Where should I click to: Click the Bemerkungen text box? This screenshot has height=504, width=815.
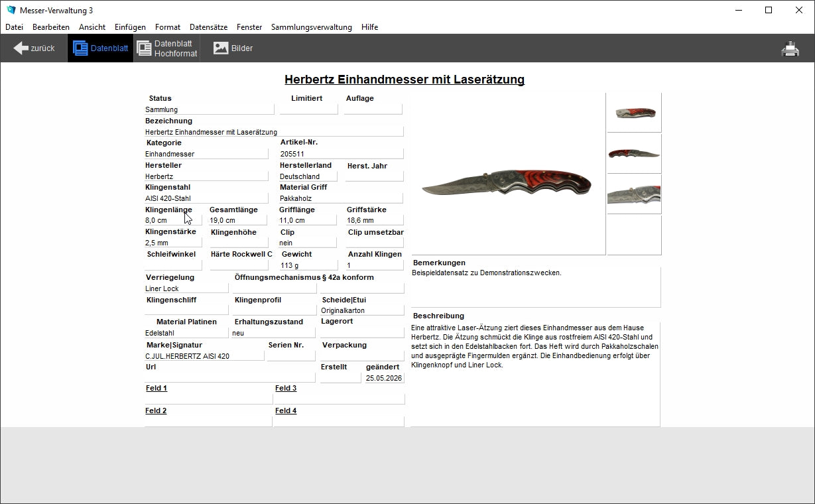click(x=536, y=287)
